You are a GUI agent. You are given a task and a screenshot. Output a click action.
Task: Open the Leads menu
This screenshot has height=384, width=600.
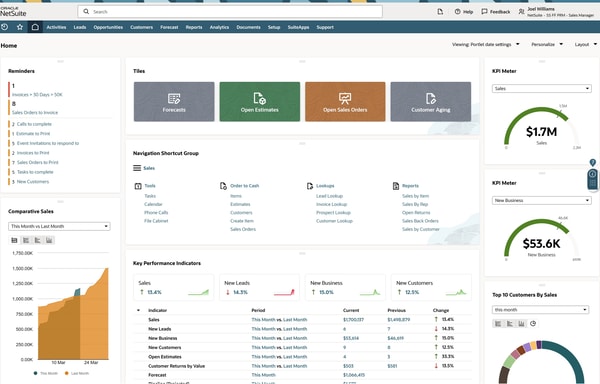point(80,27)
